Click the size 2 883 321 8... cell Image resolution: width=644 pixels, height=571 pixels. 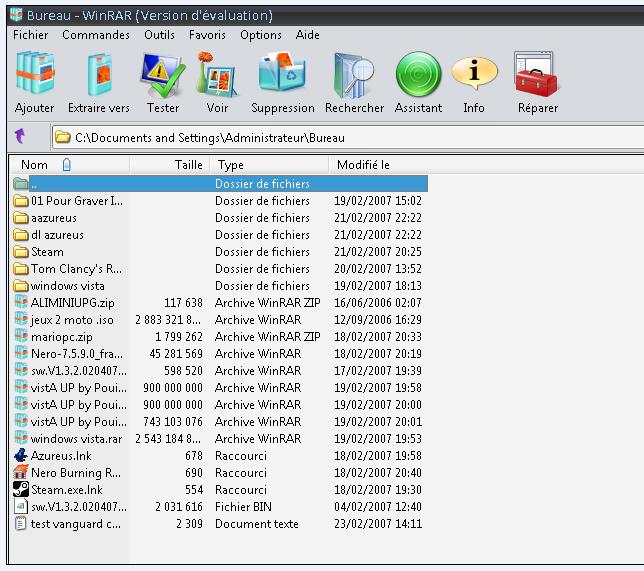(x=168, y=320)
